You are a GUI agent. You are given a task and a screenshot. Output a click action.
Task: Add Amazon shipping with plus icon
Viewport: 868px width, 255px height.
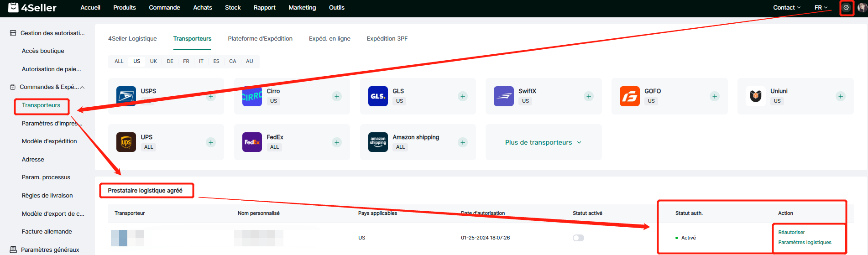463,142
